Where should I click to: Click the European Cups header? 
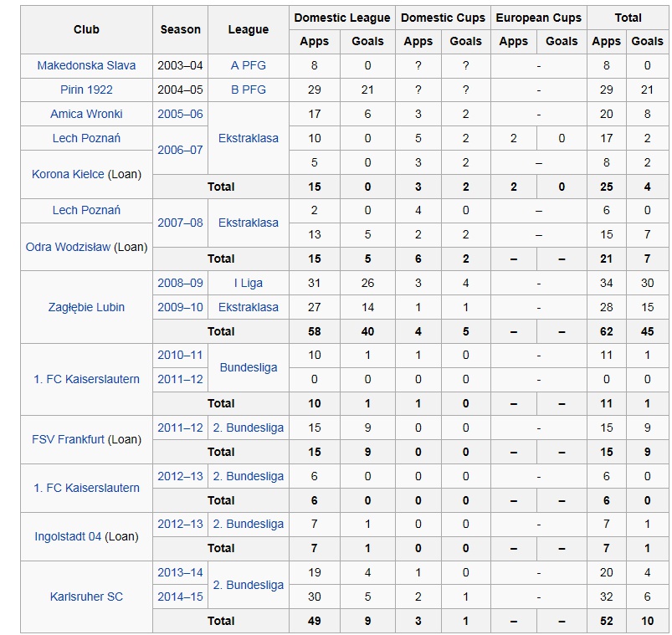tap(538, 18)
